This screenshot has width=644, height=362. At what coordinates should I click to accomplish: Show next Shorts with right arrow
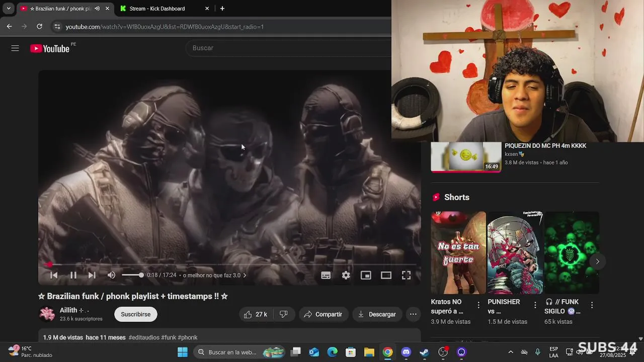597,261
